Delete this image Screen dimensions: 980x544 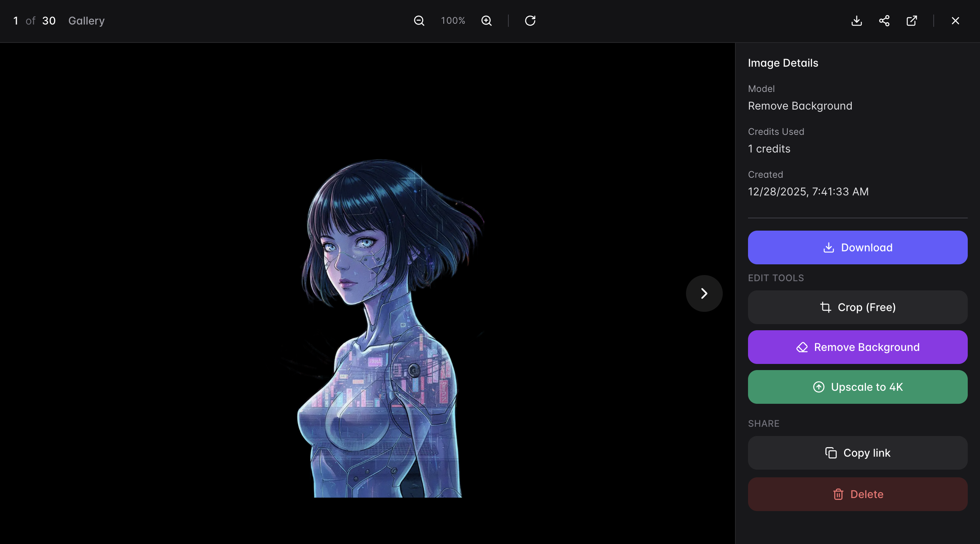857,494
